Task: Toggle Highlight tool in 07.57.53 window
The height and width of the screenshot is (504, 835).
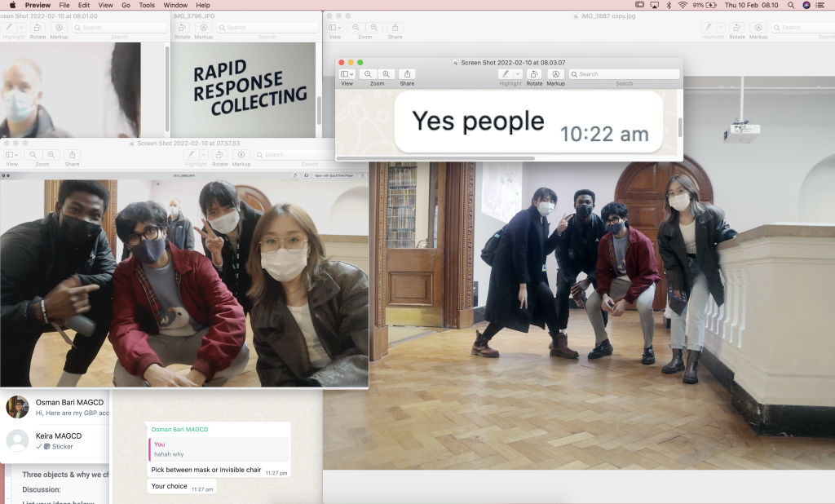Action: click(191, 154)
